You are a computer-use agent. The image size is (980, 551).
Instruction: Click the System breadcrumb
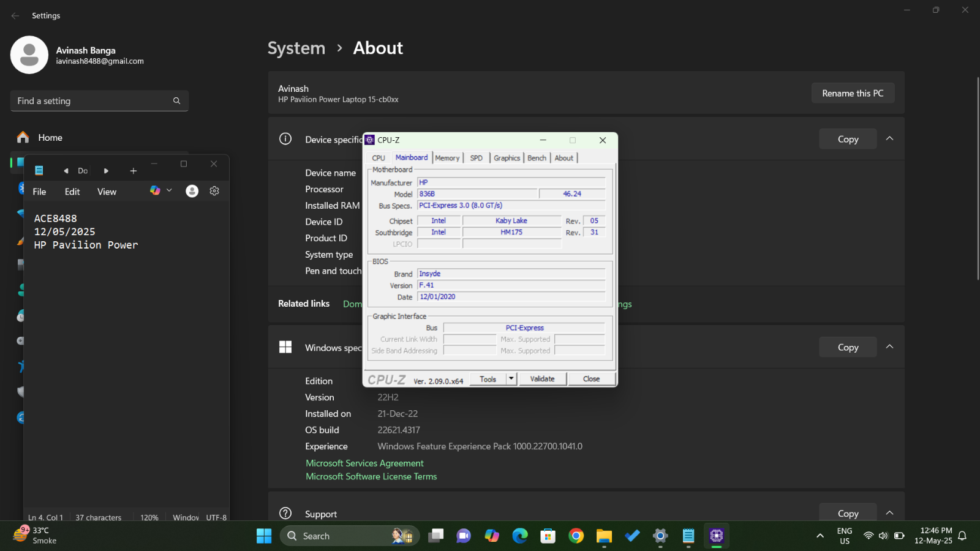[x=296, y=48]
